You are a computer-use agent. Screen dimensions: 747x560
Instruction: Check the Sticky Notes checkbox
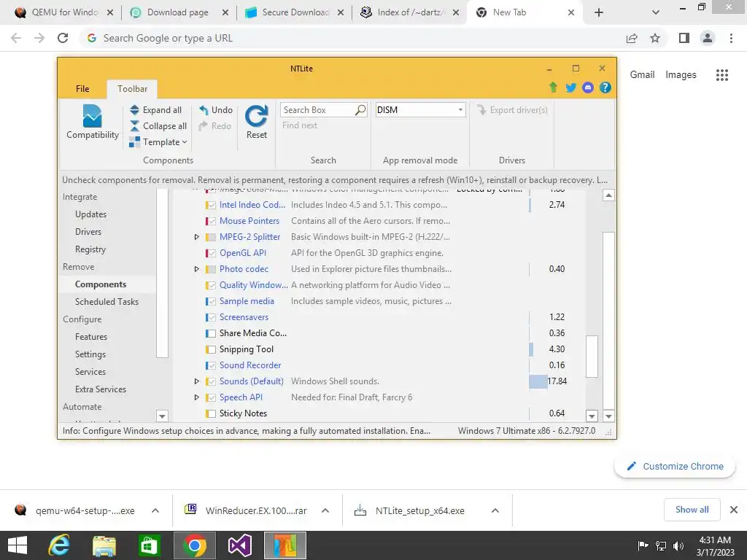click(211, 414)
